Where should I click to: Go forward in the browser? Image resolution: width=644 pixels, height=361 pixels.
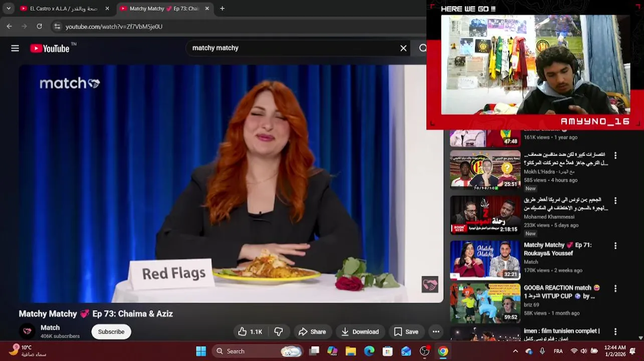click(x=24, y=27)
